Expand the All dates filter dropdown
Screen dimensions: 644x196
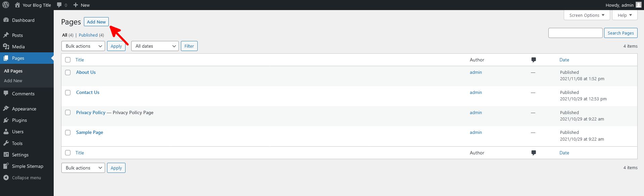point(155,46)
